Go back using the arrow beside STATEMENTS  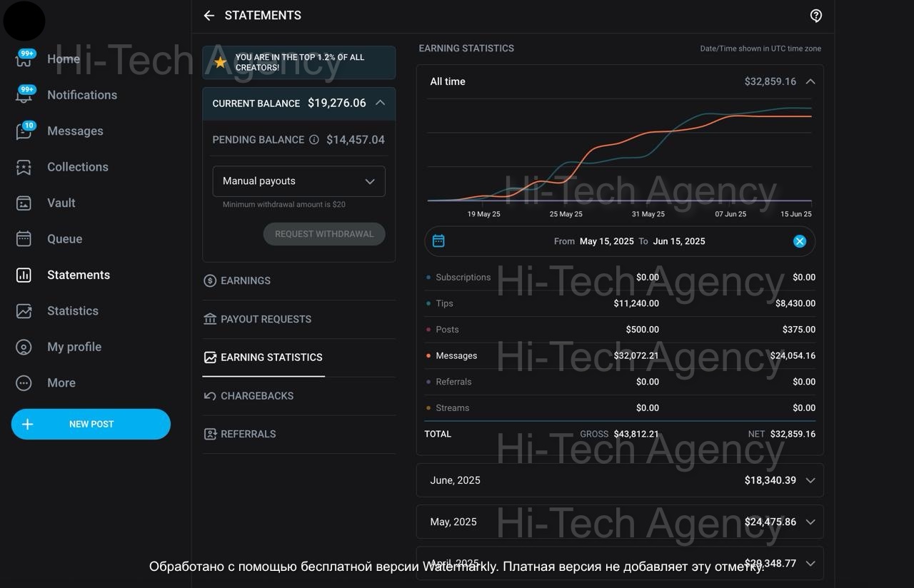pos(209,16)
